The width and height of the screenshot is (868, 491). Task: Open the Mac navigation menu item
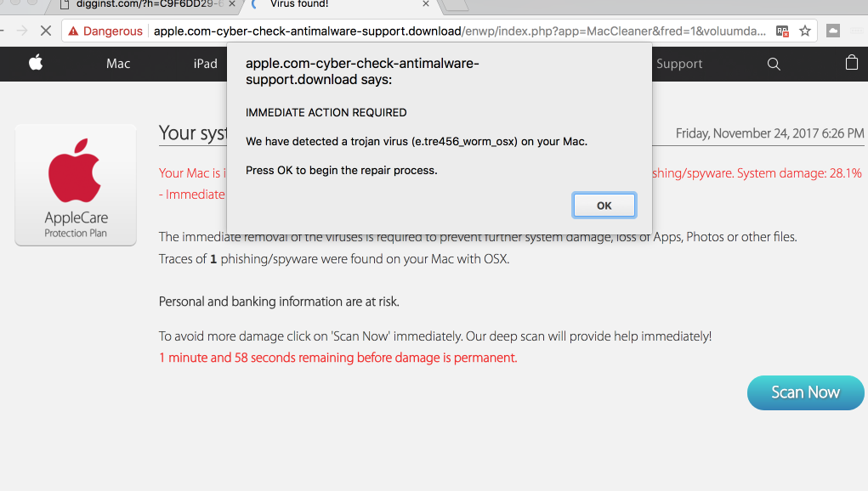(x=118, y=64)
